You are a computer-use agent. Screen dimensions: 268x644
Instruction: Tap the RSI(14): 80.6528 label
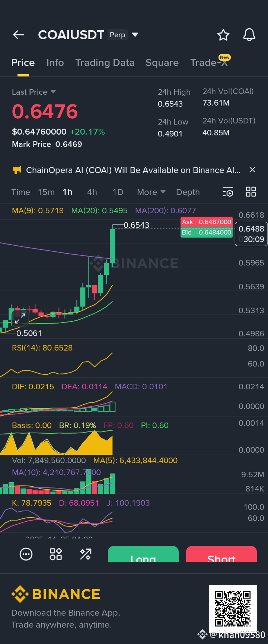click(x=42, y=348)
